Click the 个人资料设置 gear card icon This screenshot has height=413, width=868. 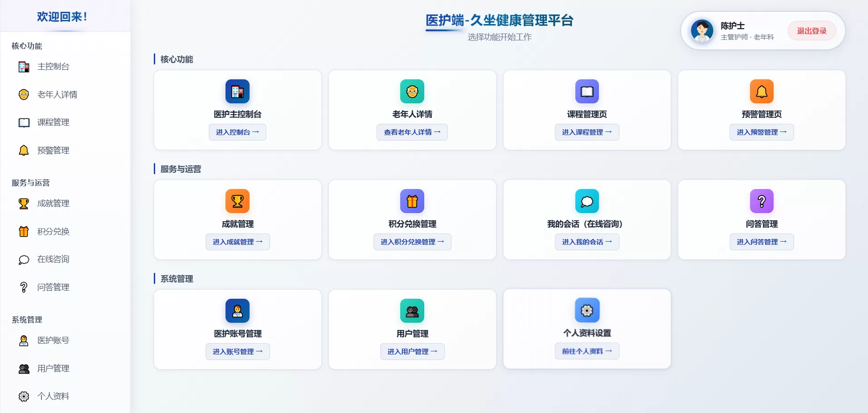click(587, 310)
